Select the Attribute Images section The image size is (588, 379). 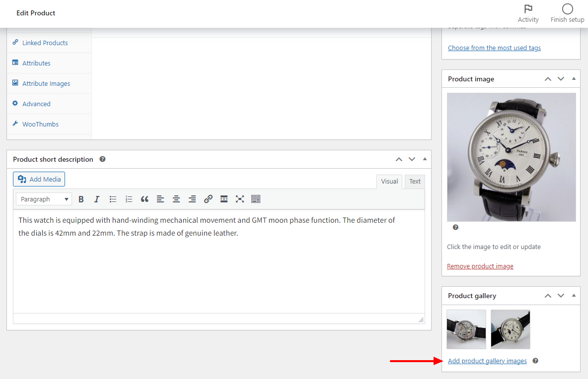tap(46, 83)
